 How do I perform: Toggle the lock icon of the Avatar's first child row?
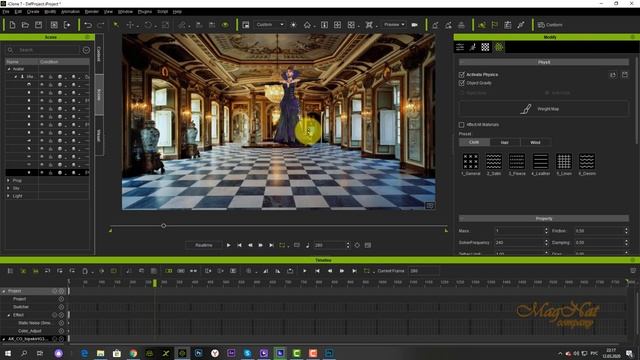pos(51,76)
